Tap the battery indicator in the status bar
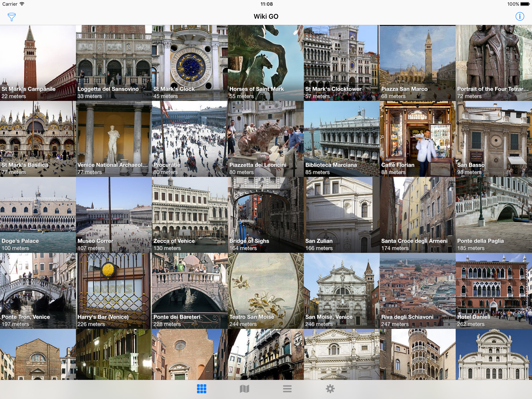The width and height of the screenshot is (532, 399). (x=525, y=4)
